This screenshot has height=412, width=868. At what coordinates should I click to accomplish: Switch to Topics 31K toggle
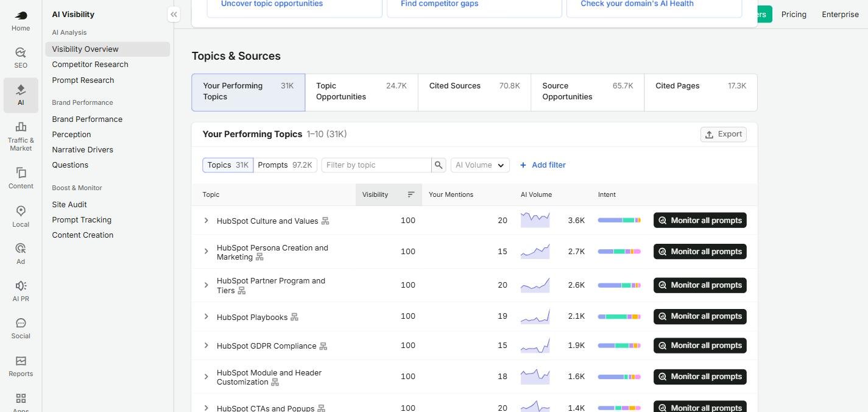tap(228, 165)
